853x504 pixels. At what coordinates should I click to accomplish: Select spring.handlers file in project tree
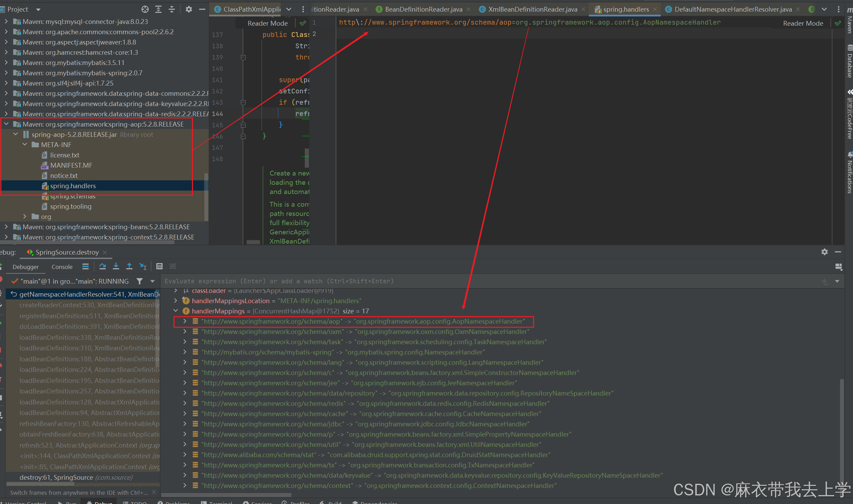coord(73,186)
